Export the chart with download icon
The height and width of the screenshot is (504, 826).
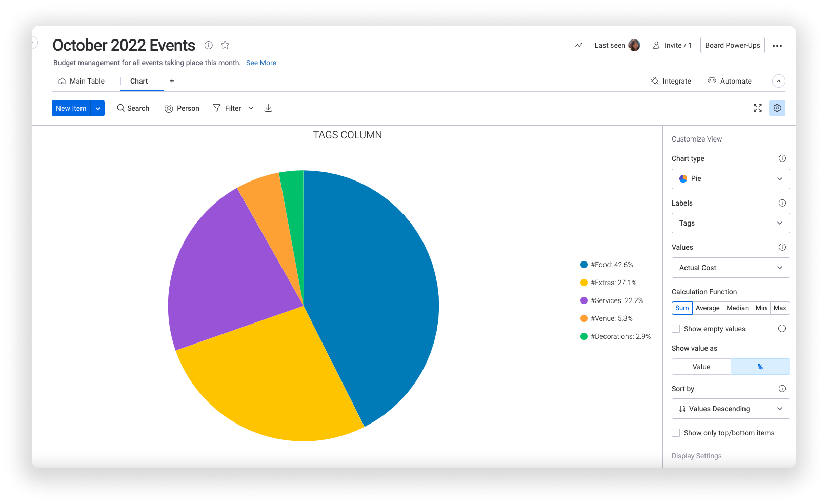pyautogui.click(x=268, y=108)
